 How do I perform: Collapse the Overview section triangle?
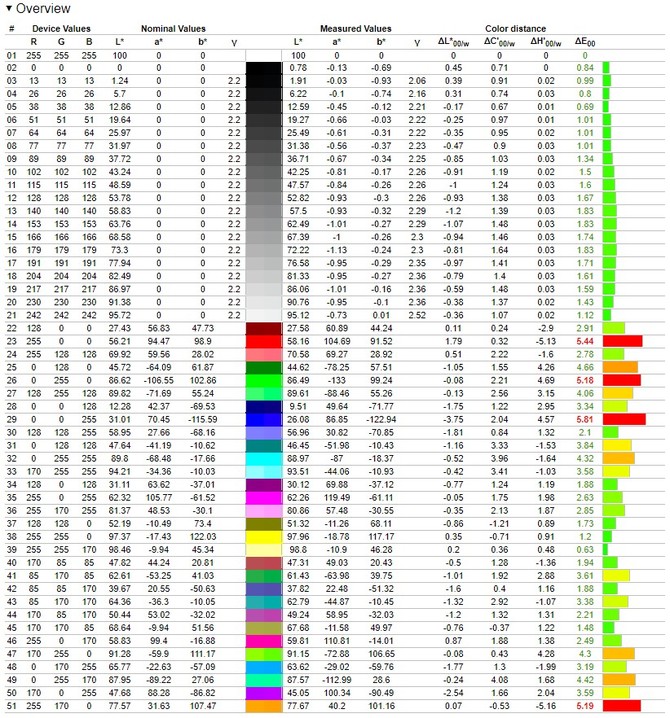pyautogui.click(x=9, y=8)
